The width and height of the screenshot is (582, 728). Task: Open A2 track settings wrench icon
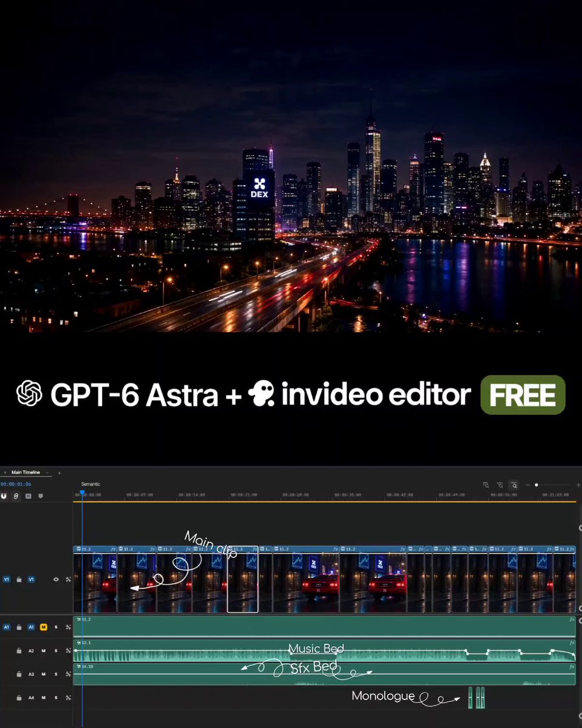coord(68,650)
